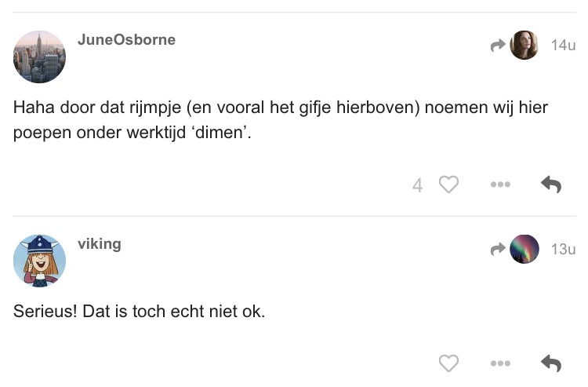This screenshot has height=387, width=588.
Task: Click the in-reply-to arrow beside the 14u timestamp
Action: (498, 46)
